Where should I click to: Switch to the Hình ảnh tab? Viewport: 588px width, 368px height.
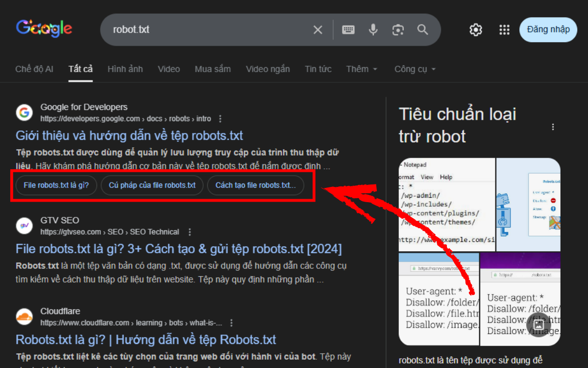[125, 69]
